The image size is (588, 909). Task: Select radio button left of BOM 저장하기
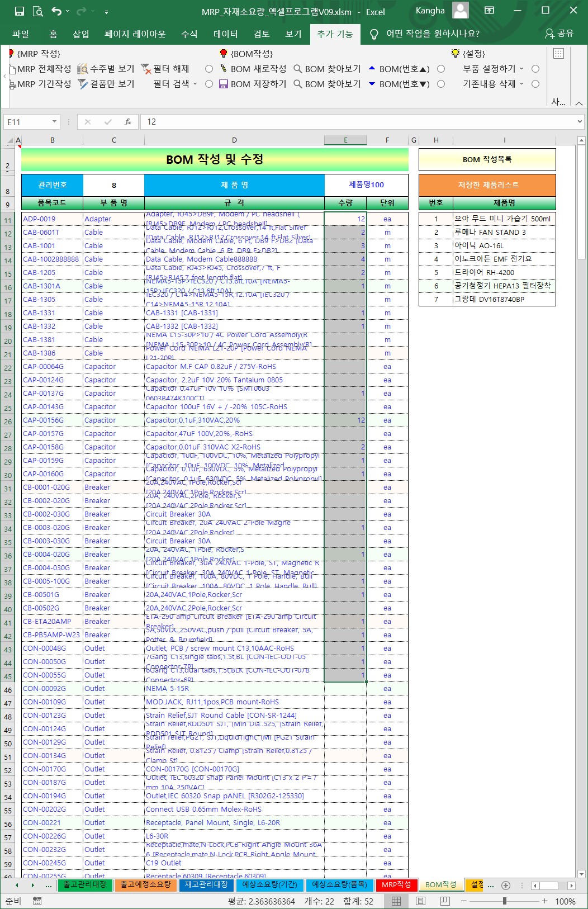(209, 84)
